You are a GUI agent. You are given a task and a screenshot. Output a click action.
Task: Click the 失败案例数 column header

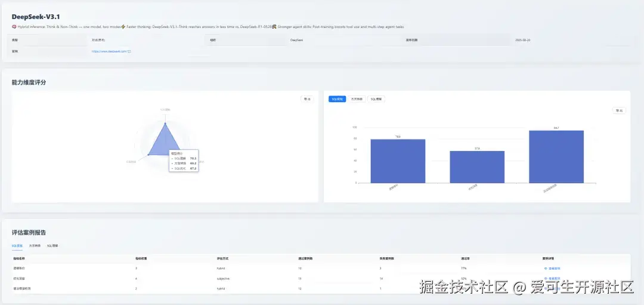[x=386, y=258]
